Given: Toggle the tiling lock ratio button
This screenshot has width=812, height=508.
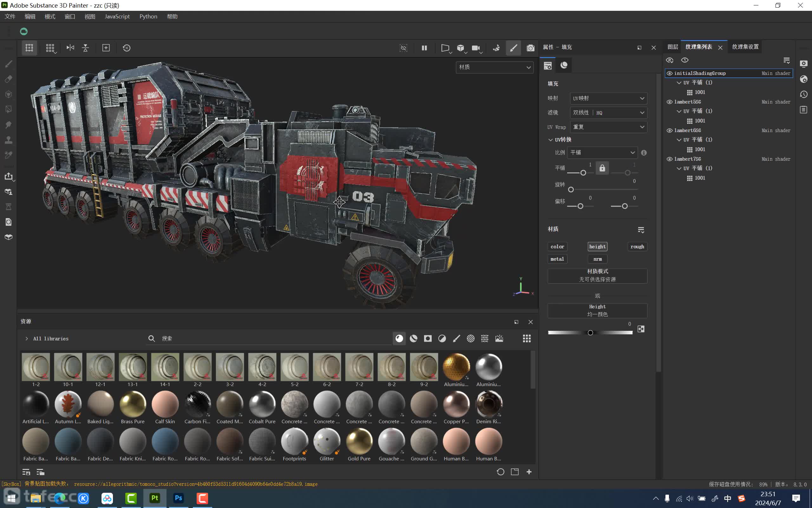Looking at the screenshot, I should click(602, 168).
